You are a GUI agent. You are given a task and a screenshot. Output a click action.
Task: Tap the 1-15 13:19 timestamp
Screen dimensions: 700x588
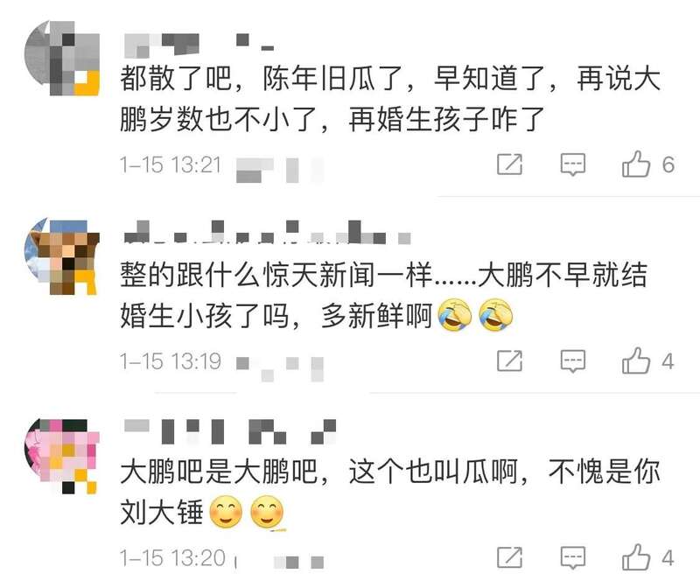(171, 361)
